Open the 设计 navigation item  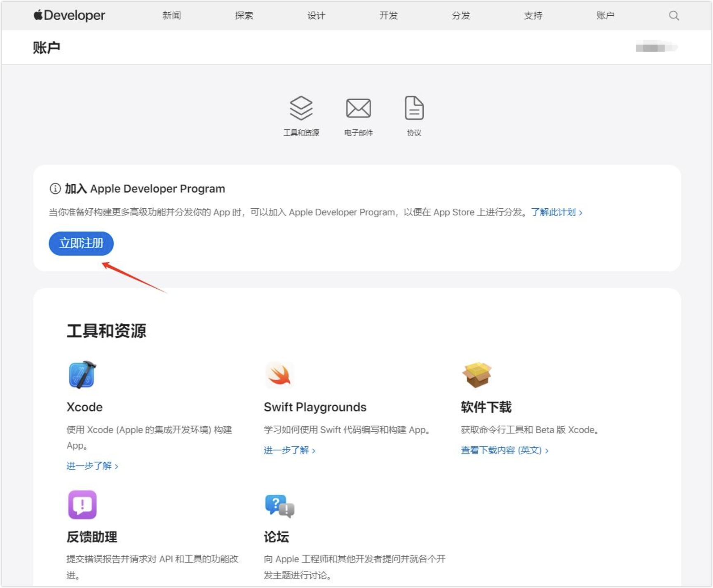(x=316, y=16)
